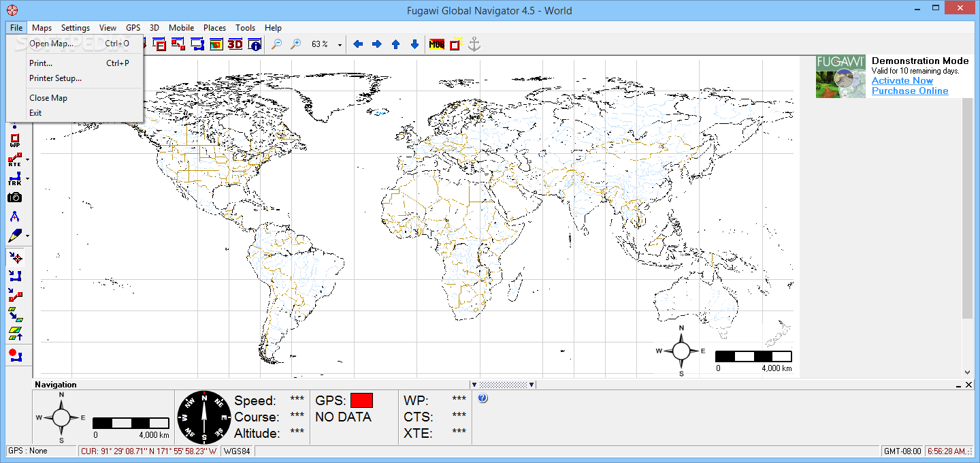Expand the pencil tool dropdown arrow

pyautogui.click(x=27, y=236)
